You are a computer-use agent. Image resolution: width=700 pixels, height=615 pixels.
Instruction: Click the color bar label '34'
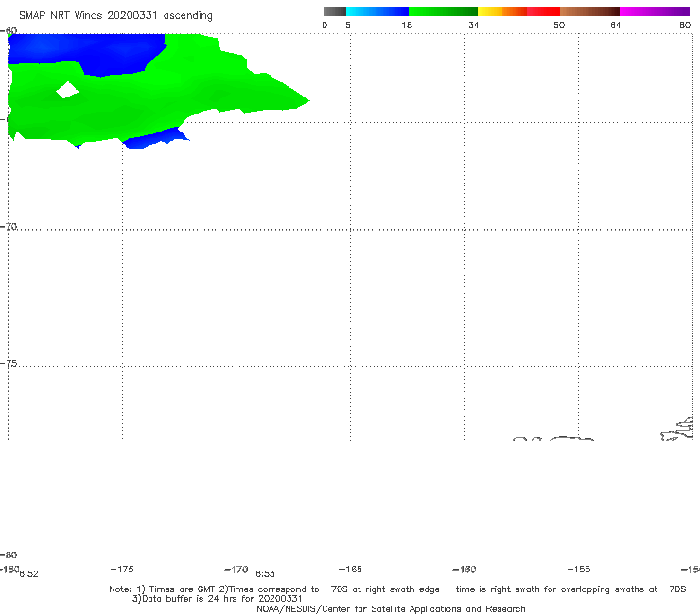(474, 25)
